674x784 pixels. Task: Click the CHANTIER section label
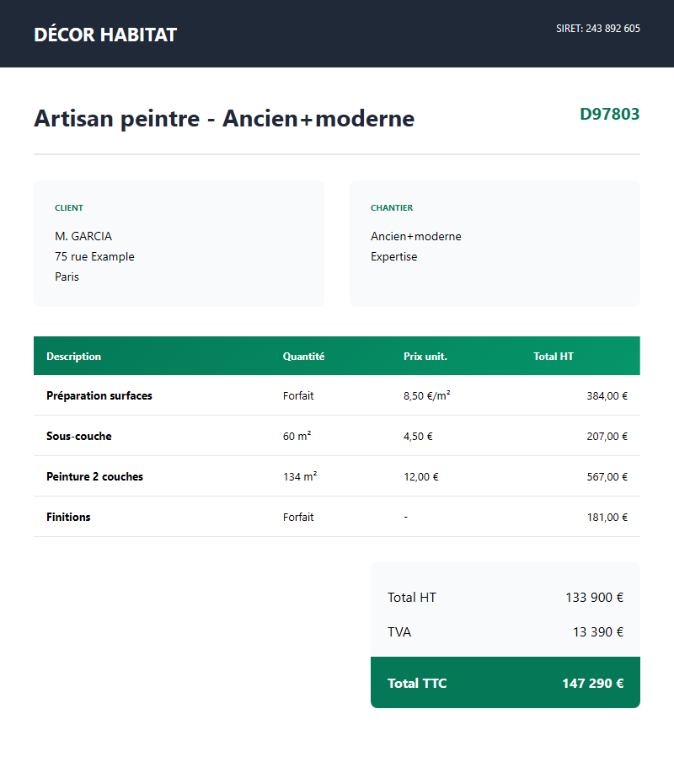392,208
